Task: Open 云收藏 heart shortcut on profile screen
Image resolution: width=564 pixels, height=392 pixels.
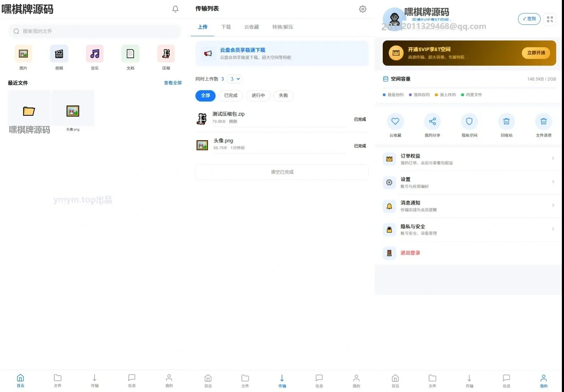Action: (395, 125)
